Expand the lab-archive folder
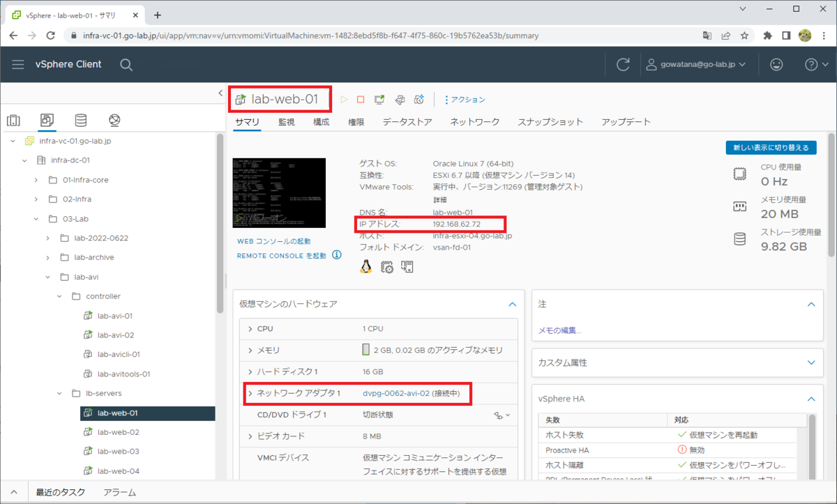 click(47, 257)
